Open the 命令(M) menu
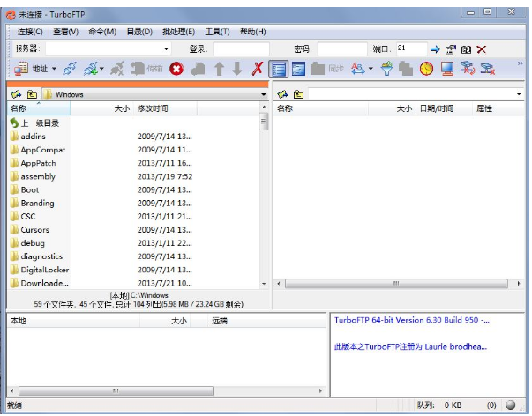 tap(102, 32)
